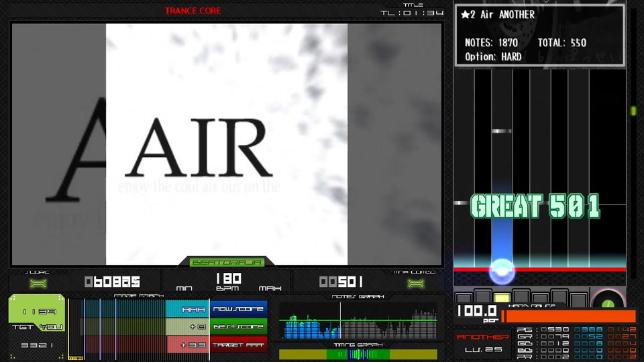Click the blue fast GR count 0052
The height and width of the screenshot is (362, 644).
coord(588,337)
